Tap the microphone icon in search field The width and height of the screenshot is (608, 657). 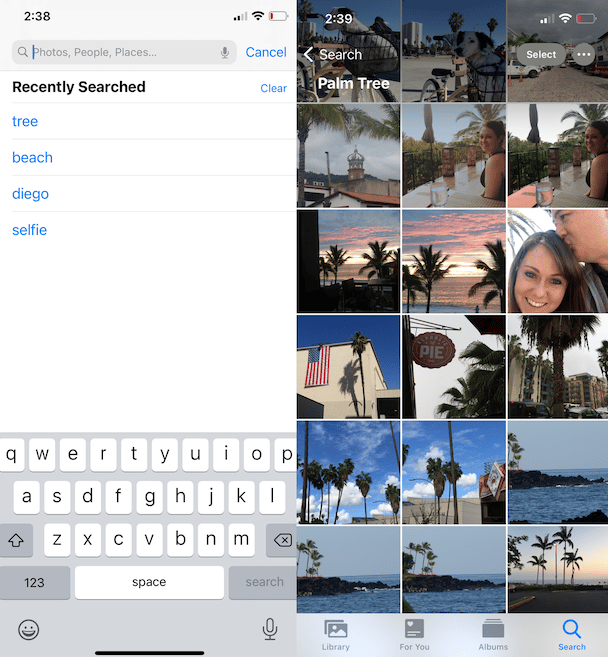(225, 52)
